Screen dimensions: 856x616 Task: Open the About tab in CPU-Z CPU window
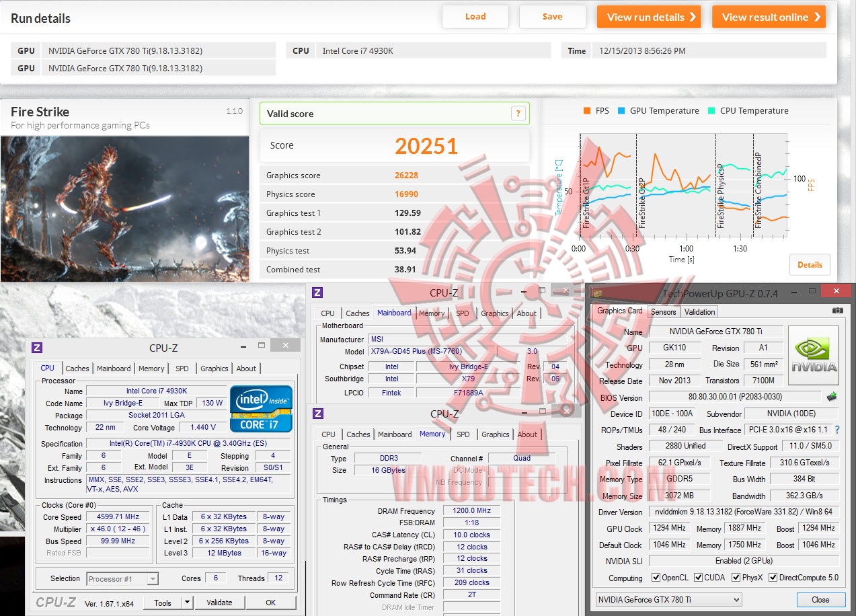coord(246,368)
